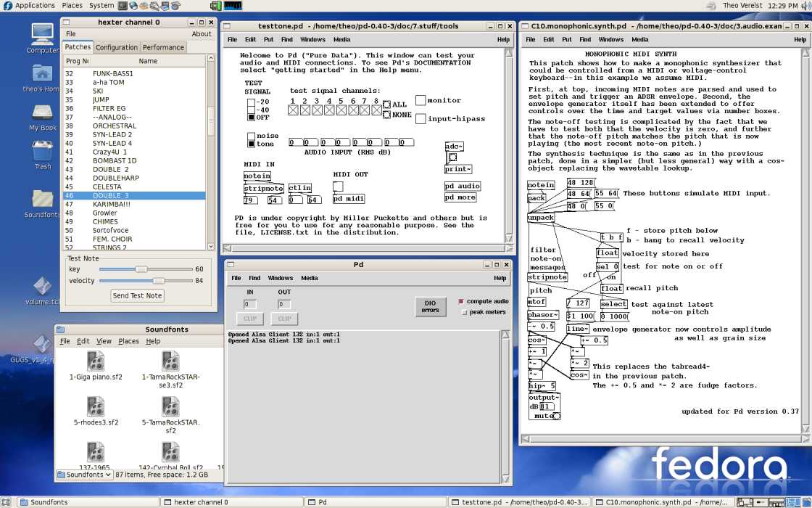Click the DIO errors button
Viewport: 812px width, 508px height.
[x=431, y=306]
